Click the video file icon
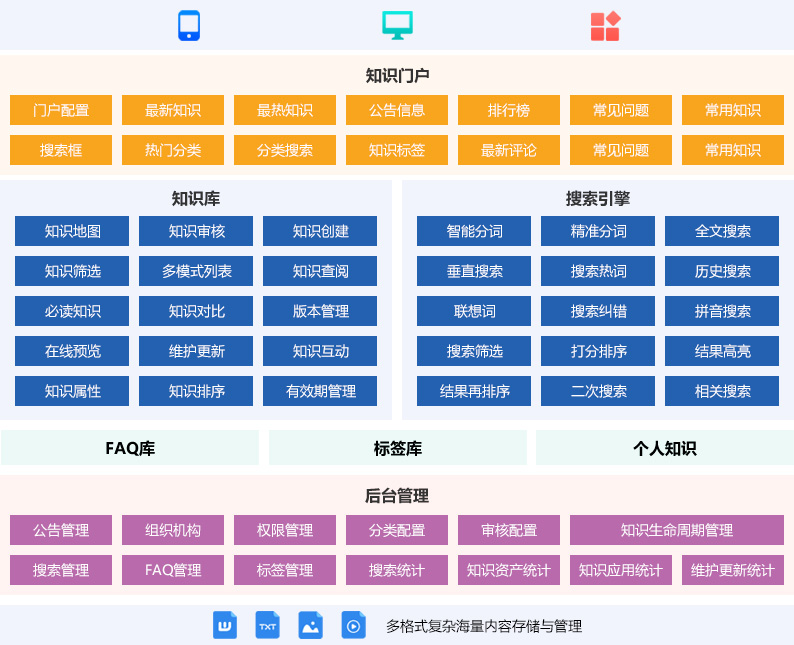 click(x=354, y=626)
